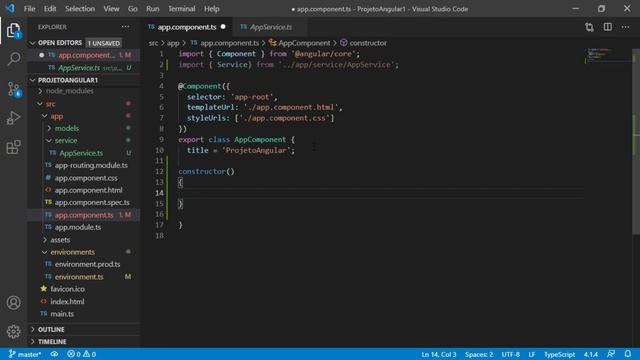Click the Open Changes compare icon
Image resolution: width=640 pixels, height=360 pixels.
[x=589, y=27]
